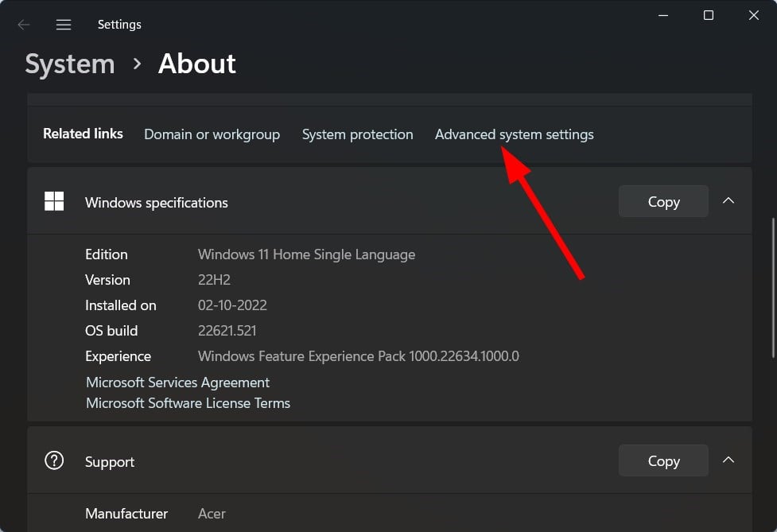This screenshot has height=532, width=777.
Task: Open the navigation menu with the hamburger icon
Action: point(63,24)
